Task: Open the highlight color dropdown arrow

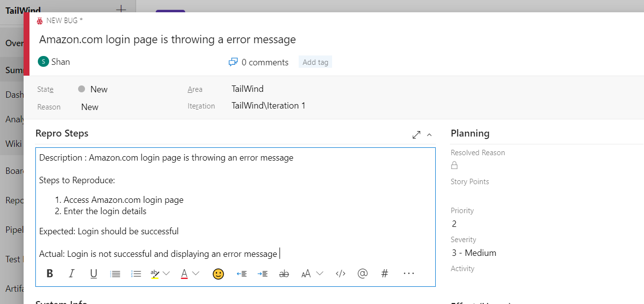Action: [x=166, y=274]
